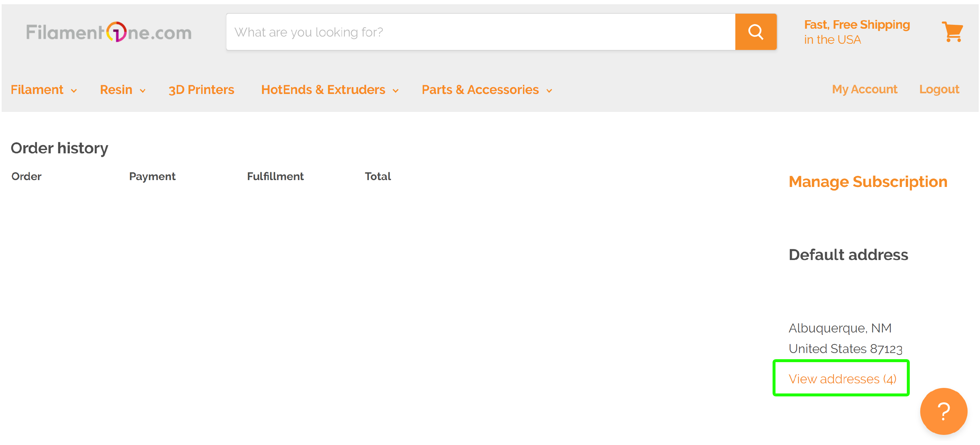
Task: Open the Resin menu item
Action: point(116,90)
